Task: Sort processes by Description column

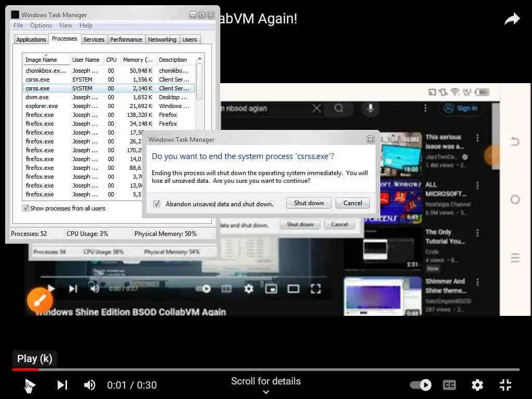Action: point(176,60)
